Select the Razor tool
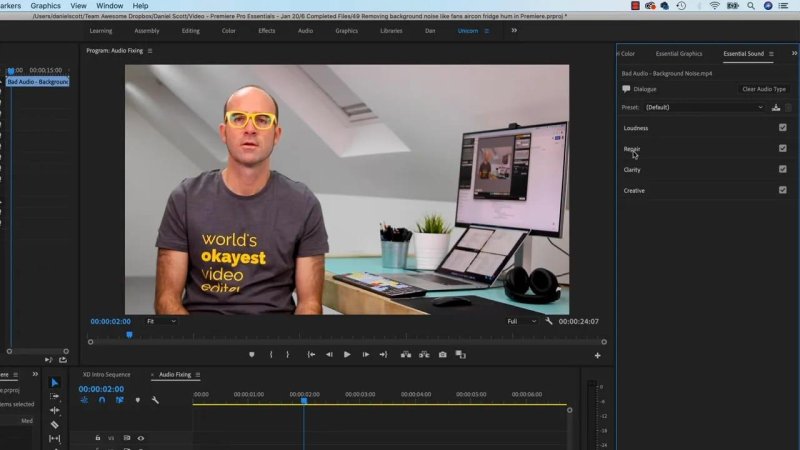Image resolution: width=800 pixels, height=450 pixels. pos(55,424)
